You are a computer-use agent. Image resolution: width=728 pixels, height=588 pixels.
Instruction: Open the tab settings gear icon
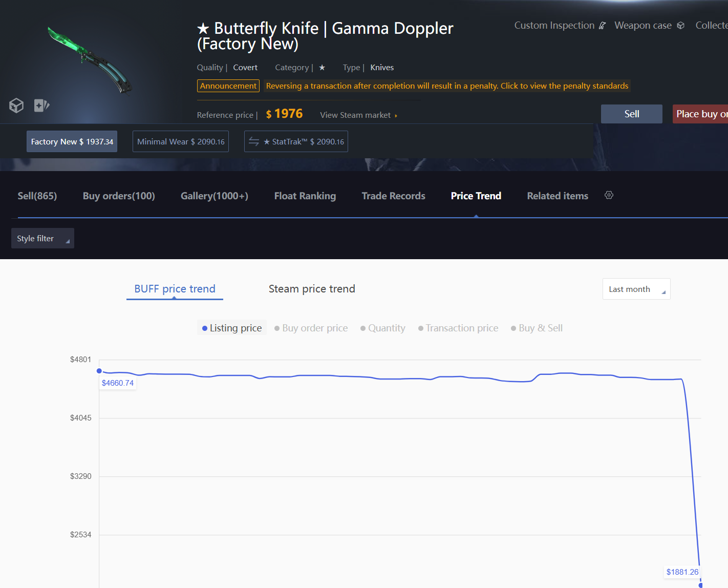[609, 195]
